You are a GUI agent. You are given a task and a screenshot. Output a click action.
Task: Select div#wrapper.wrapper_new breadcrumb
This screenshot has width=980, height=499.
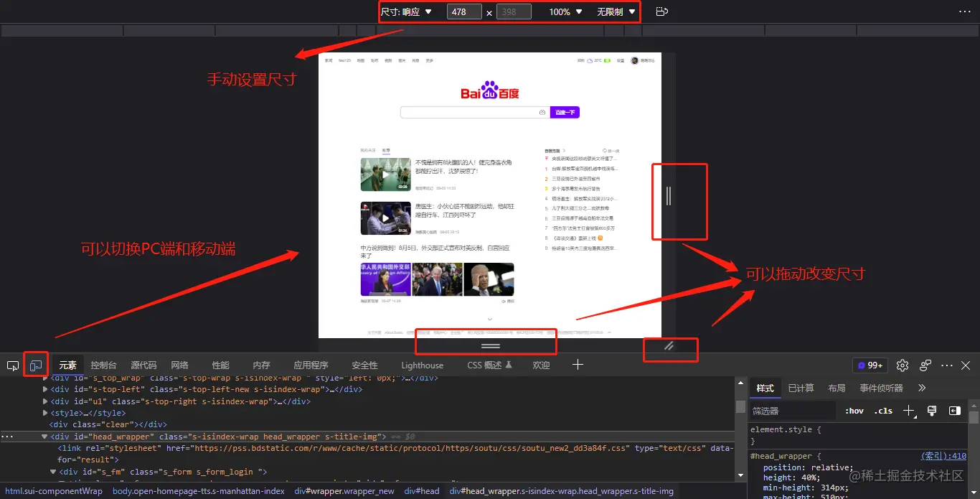click(344, 491)
